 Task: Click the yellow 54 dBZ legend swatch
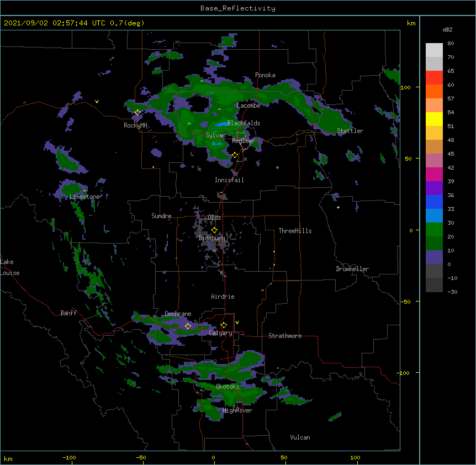[434, 119]
